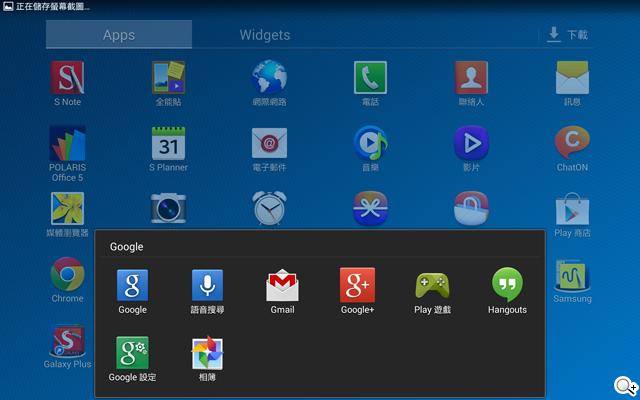Open S Planner calendar
640x400 pixels.
point(168,144)
